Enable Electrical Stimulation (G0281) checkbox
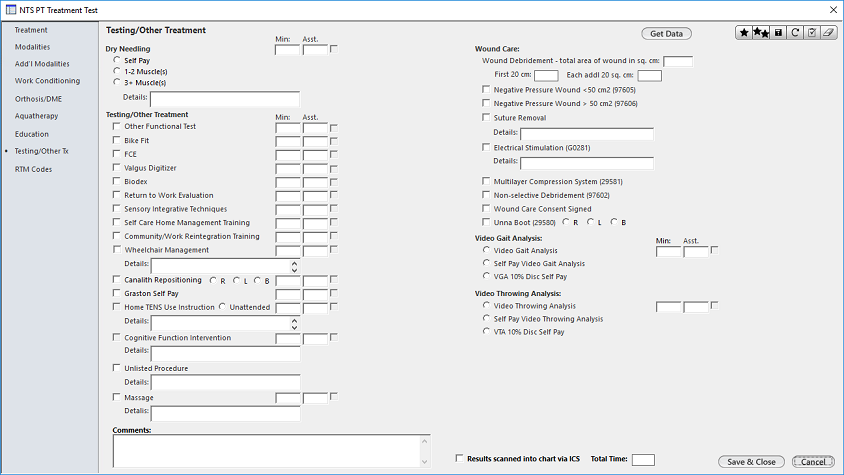Image resolution: width=844 pixels, height=475 pixels. pos(486,147)
